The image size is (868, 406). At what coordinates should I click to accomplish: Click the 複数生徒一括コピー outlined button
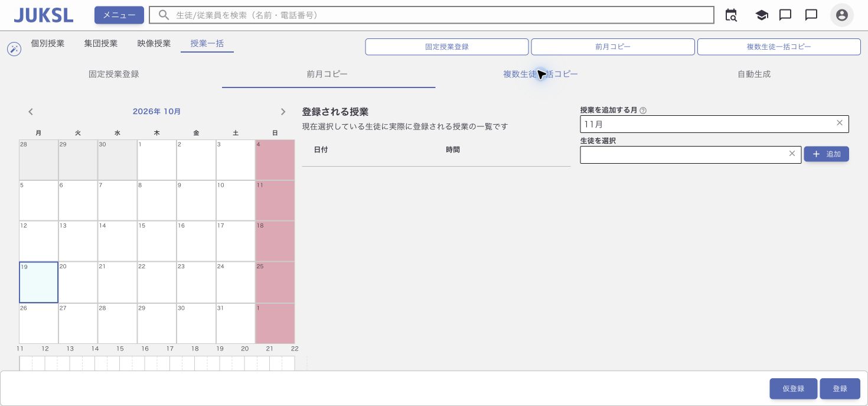click(779, 47)
